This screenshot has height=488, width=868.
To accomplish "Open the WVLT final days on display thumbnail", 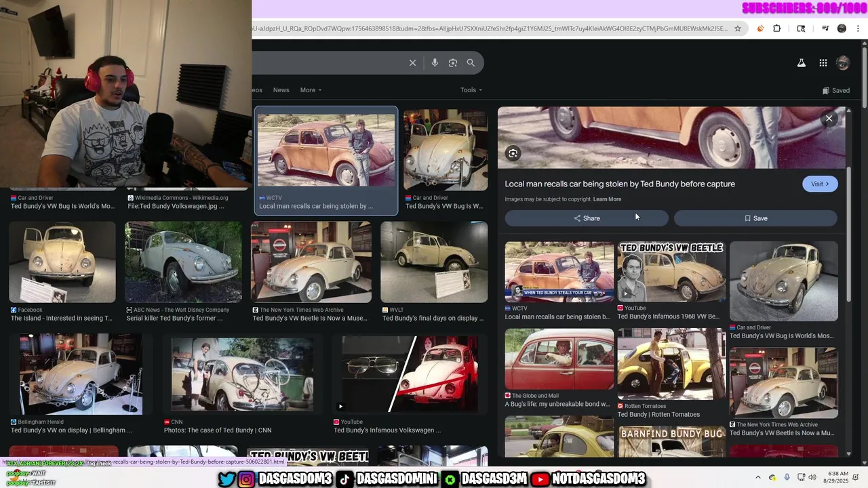I will (x=434, y=262).
